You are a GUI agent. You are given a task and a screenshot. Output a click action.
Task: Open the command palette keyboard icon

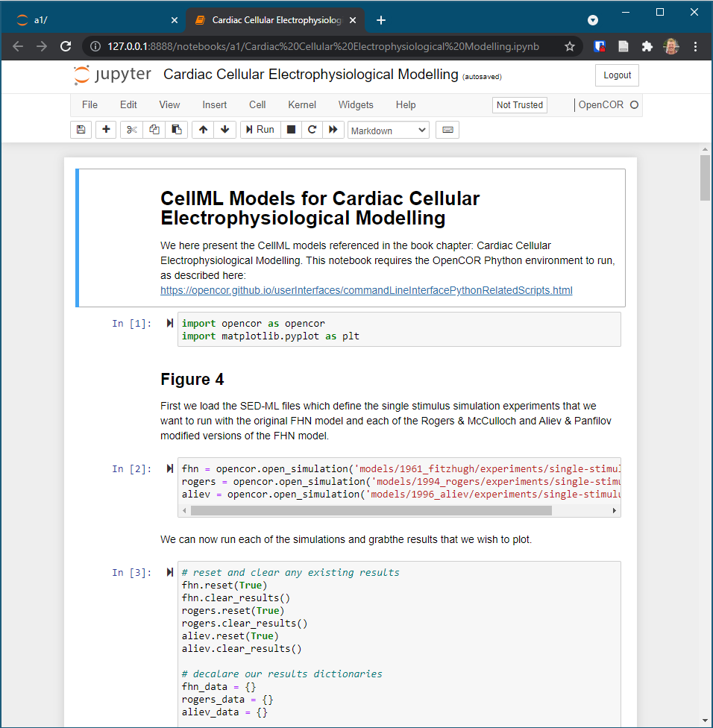(447, 130)
